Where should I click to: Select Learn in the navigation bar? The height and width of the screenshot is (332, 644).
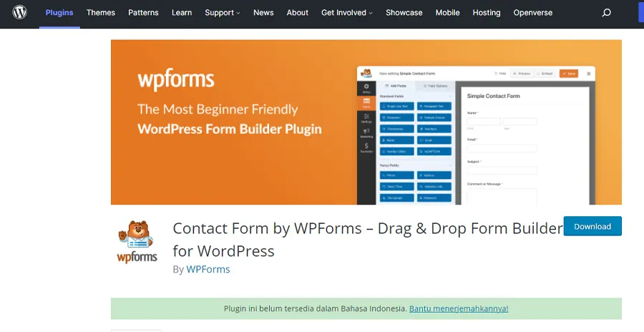pos(182,13)
